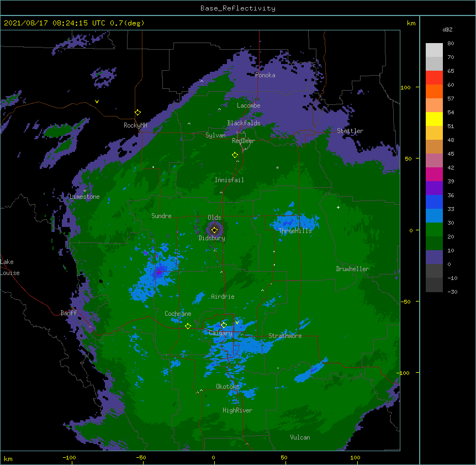Click the Lake Louise label

10,267
